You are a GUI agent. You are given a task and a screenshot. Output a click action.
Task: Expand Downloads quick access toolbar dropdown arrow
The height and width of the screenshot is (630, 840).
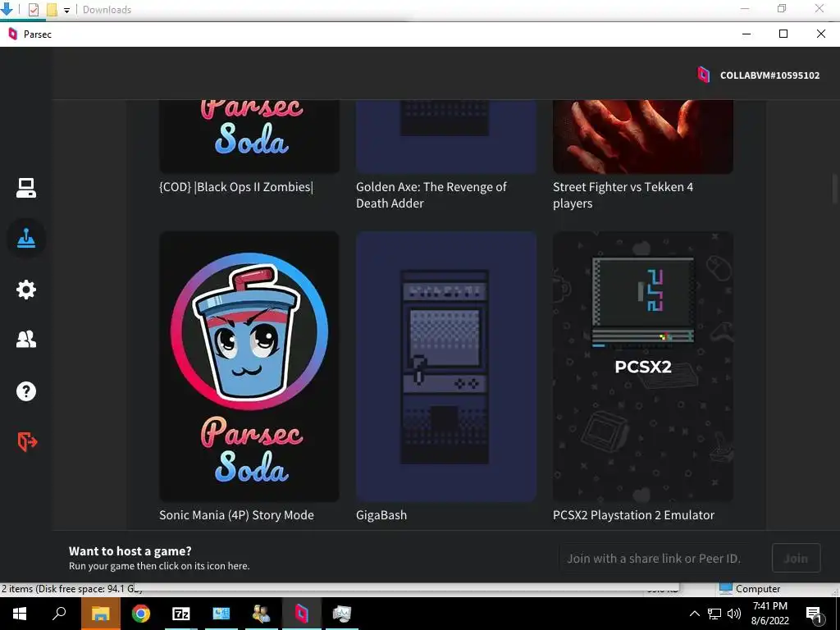[67, 10]
